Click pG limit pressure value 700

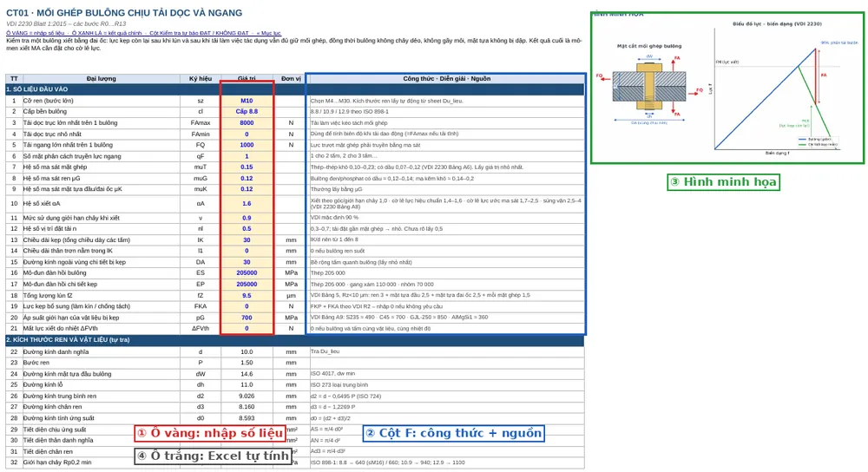click(x=247, y=318)
